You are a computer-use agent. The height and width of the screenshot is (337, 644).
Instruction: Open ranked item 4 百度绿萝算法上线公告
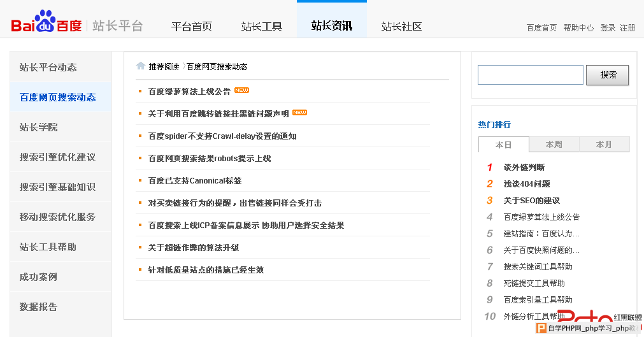click(x=541, y=217)
